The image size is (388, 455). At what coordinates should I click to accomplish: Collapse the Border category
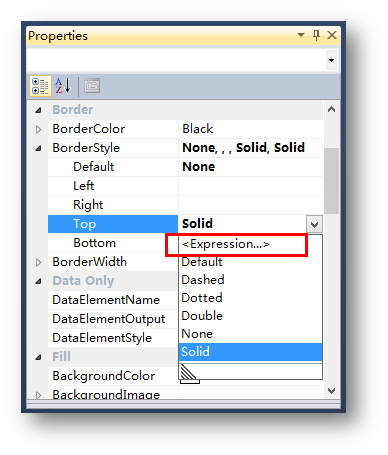(39, 110)
